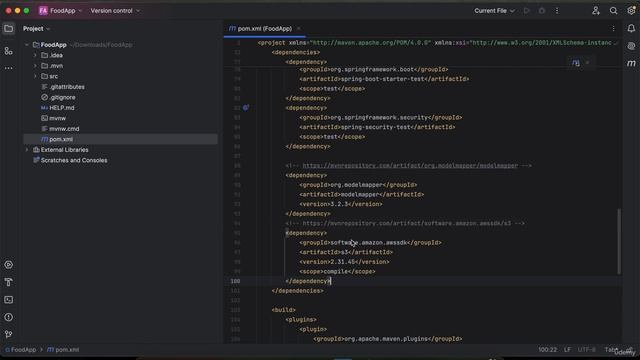Click the LF line separator indicator
640x360 pixels.
567,350
